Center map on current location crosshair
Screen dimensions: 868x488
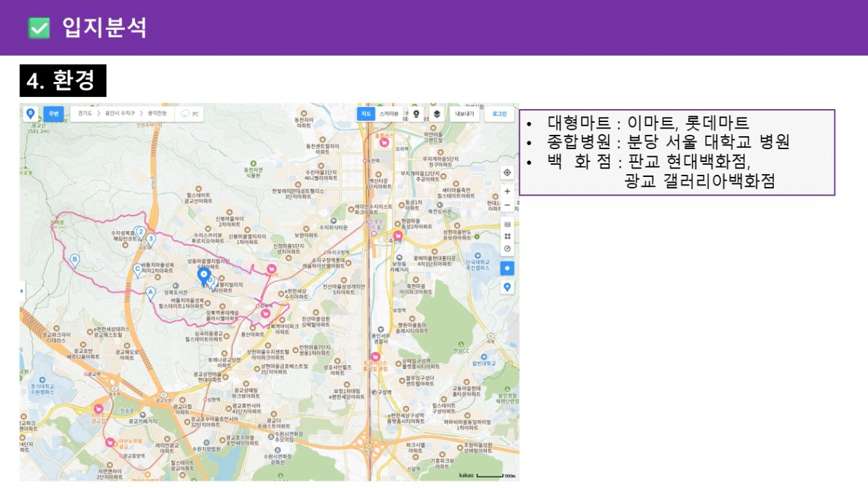click(507, 173)
